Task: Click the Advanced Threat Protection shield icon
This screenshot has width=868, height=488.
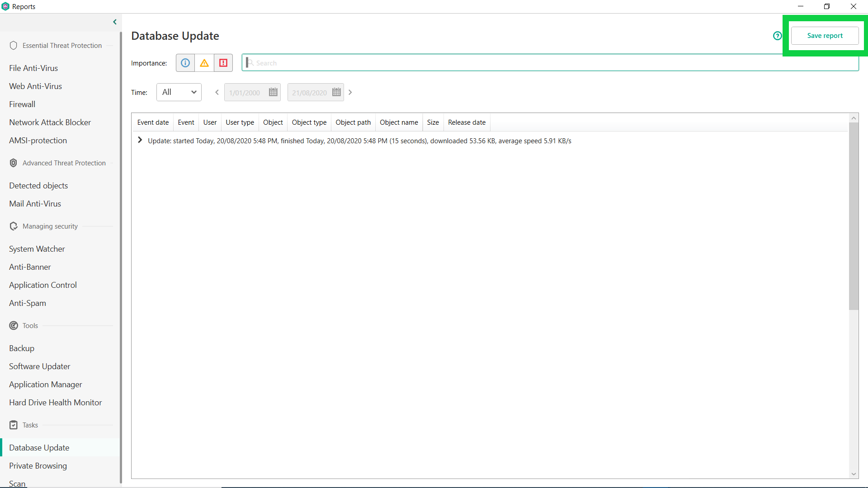Action: point(14,163)
